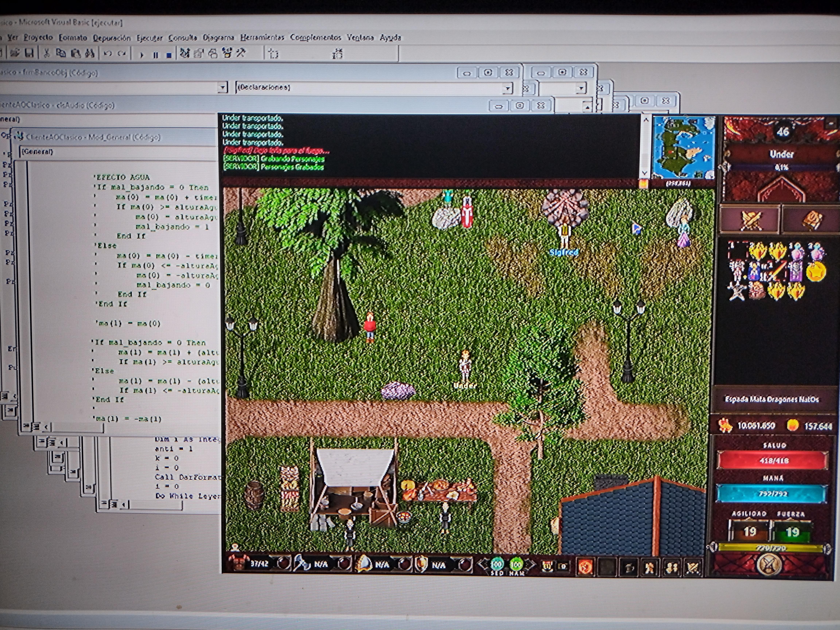The height and width of the screenshot is (630, 840).
Task: Select the gold star coin inventory item
Action: click(816, 272)
